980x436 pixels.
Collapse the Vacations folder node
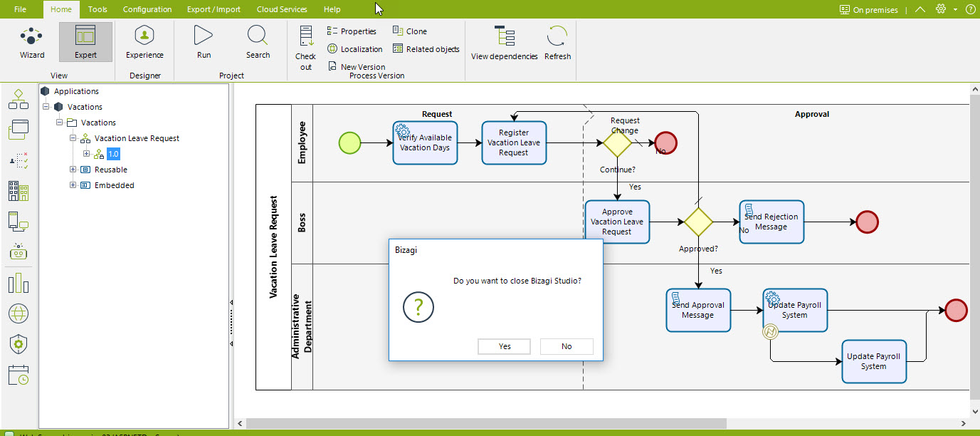pos(60,123)
